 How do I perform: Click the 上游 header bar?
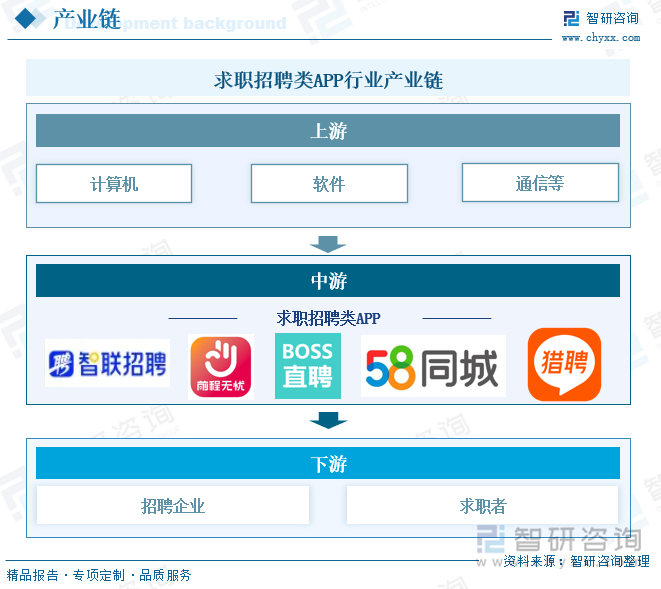[328, 130]
